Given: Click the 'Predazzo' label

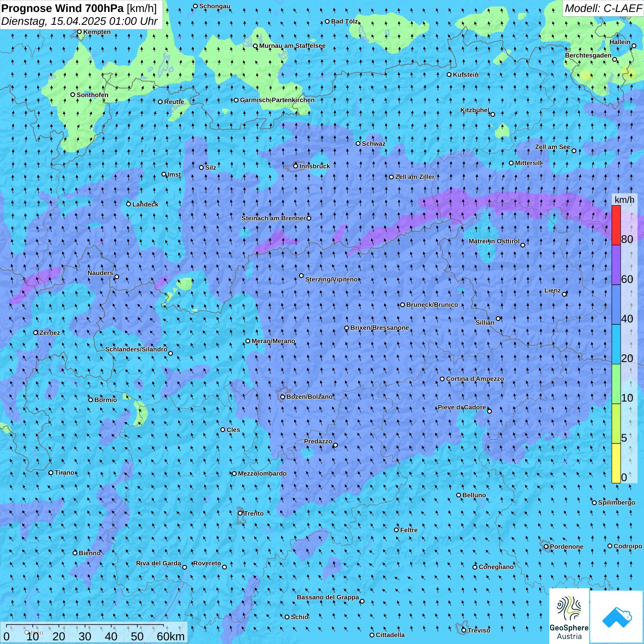Looking at the screenshot, I should tap(318, 441).
